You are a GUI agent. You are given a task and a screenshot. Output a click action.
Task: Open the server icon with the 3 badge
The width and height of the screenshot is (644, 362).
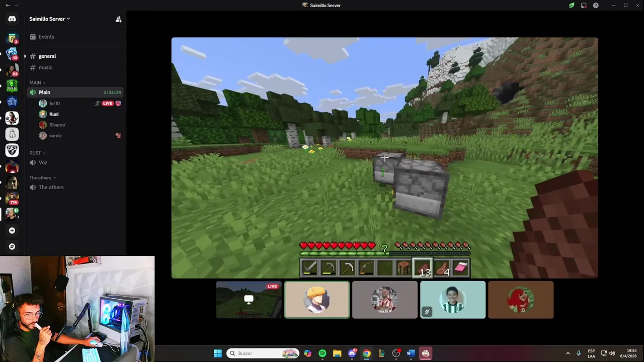pos(12,38)
